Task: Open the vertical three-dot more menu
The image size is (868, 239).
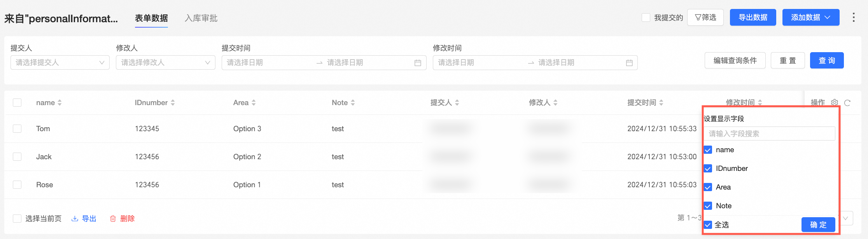Action: 854,18
